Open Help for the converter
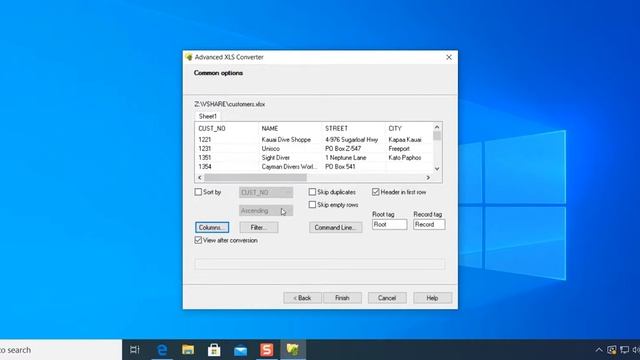640x360 pixels. coord(432,298)
